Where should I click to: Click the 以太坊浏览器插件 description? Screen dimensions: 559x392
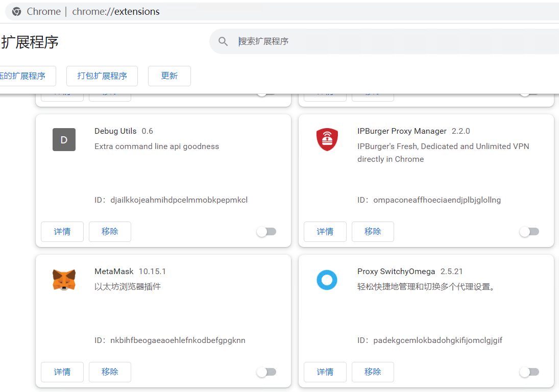point(128,287)
